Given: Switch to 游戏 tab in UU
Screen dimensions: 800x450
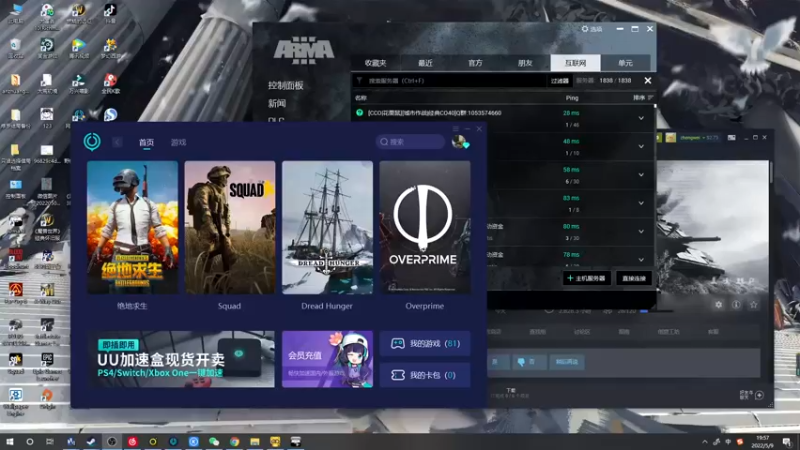Looking at the screenshot, I should [x=179, y=142].
